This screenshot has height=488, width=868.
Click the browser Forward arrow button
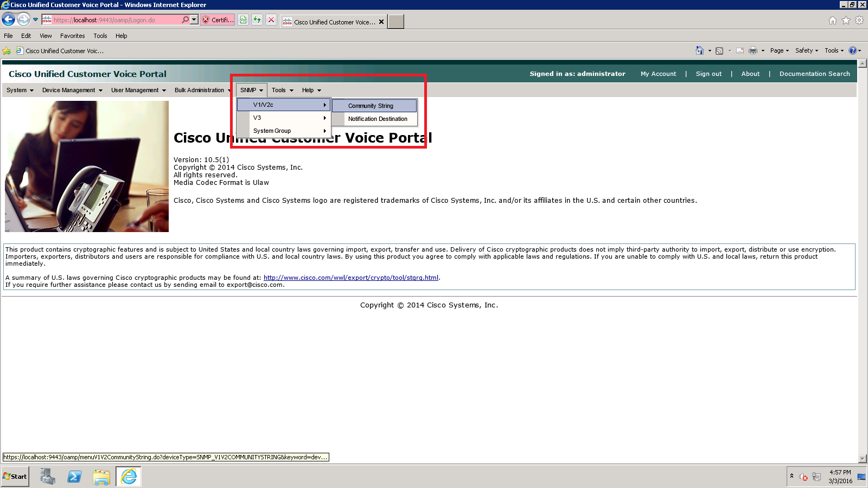pyautogui.click(x=23, y=20)
